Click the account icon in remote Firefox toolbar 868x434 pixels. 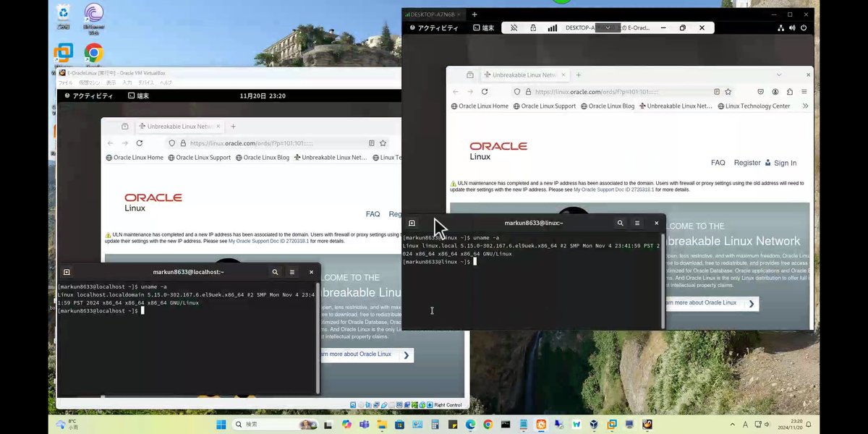coord(775,92)
